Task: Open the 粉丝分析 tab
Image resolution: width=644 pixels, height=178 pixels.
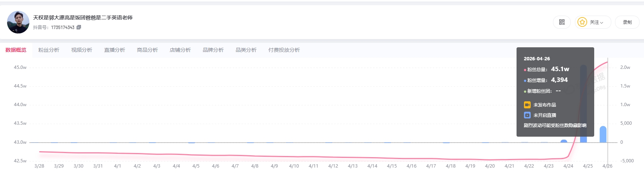Action: point(49,50)
